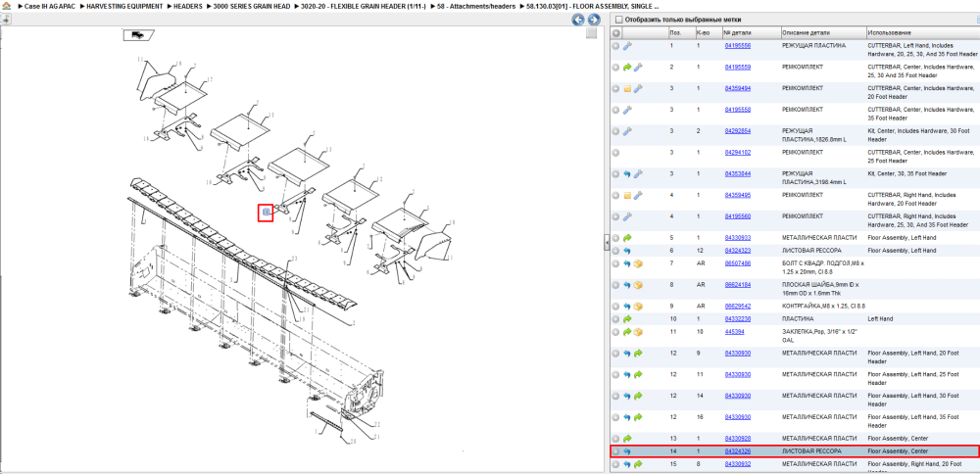Click the machine direction icon above diagram
The image size is (980, 474).
coord(138,35)
